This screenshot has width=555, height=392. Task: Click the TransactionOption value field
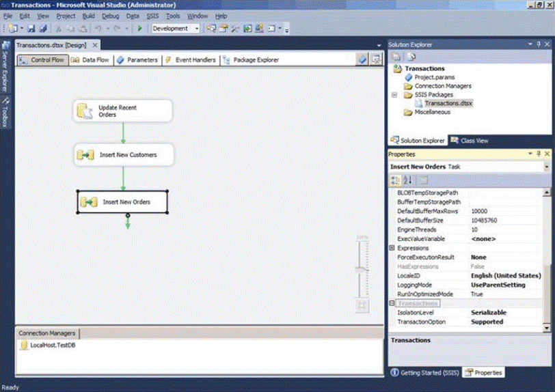coord(506,322)
